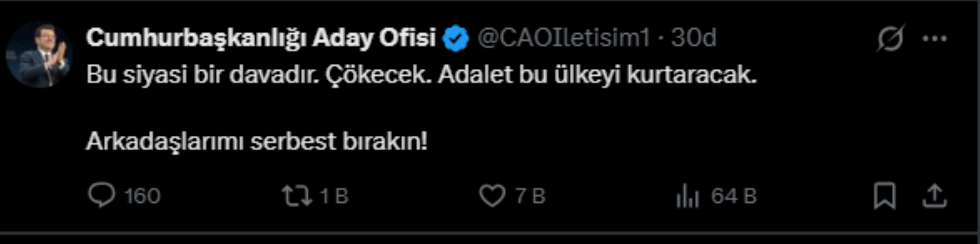
Task: Like the tweet with the heart icon
Action: coord(492,196)
